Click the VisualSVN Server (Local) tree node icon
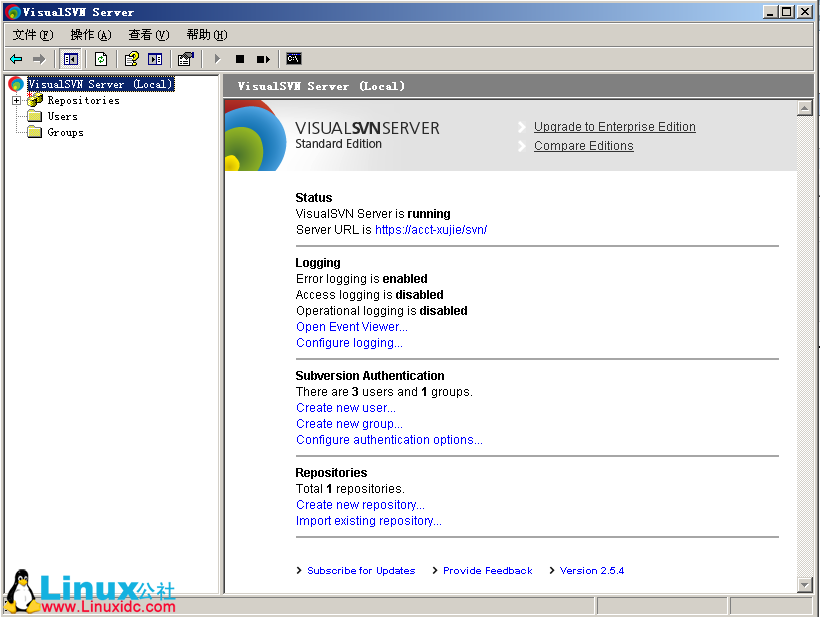820x617 pixels. 16,84
